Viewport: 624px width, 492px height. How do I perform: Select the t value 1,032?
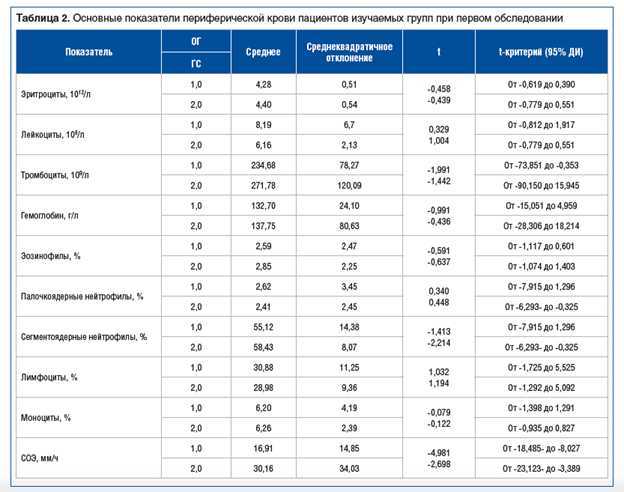click(439, 372)
